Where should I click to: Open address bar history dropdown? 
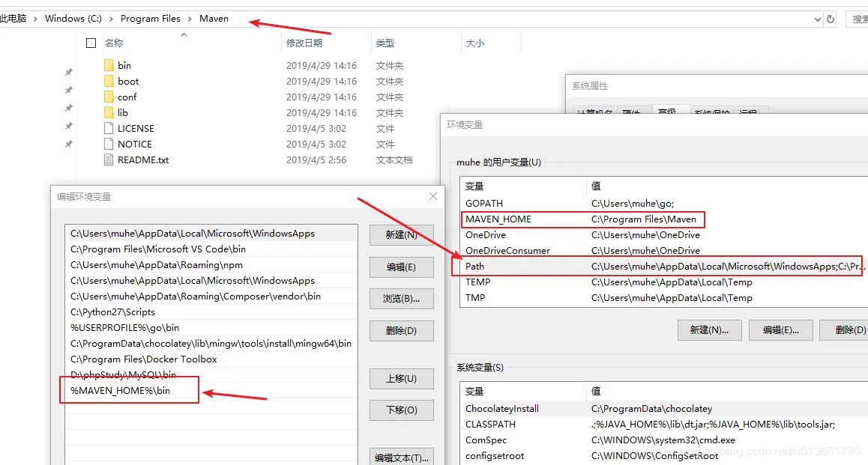(x=817, y=19)
